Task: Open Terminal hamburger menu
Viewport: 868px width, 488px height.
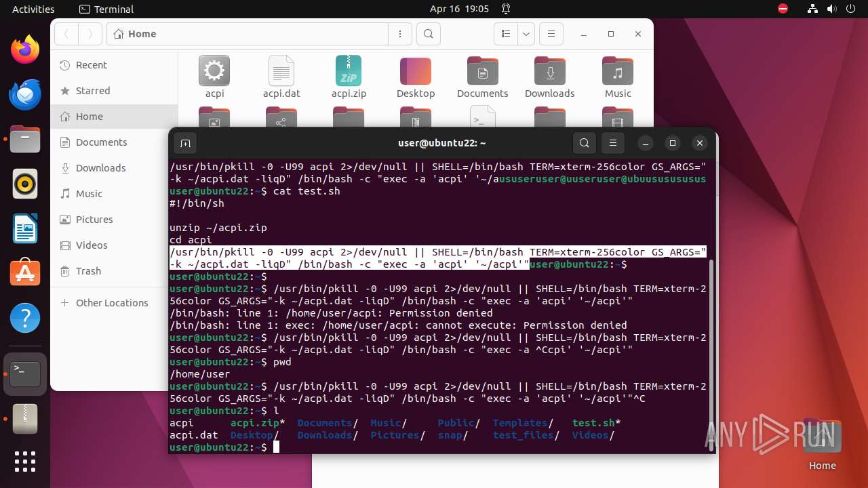Action: (613, 143)
